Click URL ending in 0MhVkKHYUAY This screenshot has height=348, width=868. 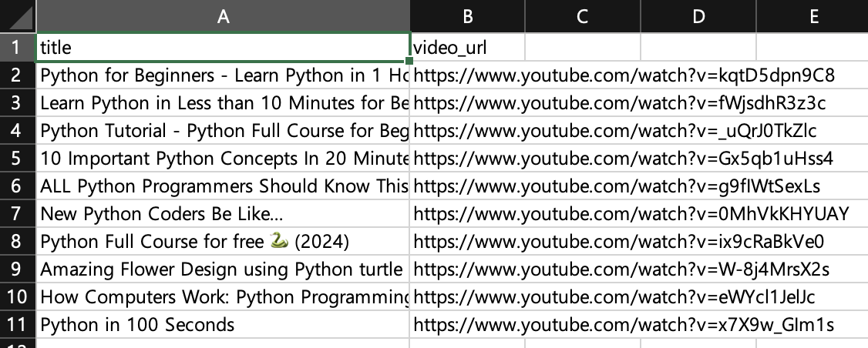(x=631, y=213)
